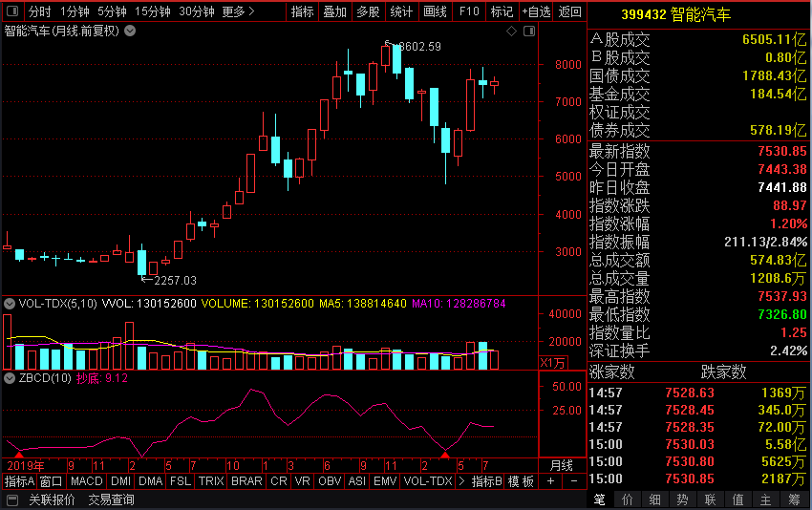This screenshot has width=812, height=510.
Task: Open 关联报价 in the status bar
Action: 52,499
